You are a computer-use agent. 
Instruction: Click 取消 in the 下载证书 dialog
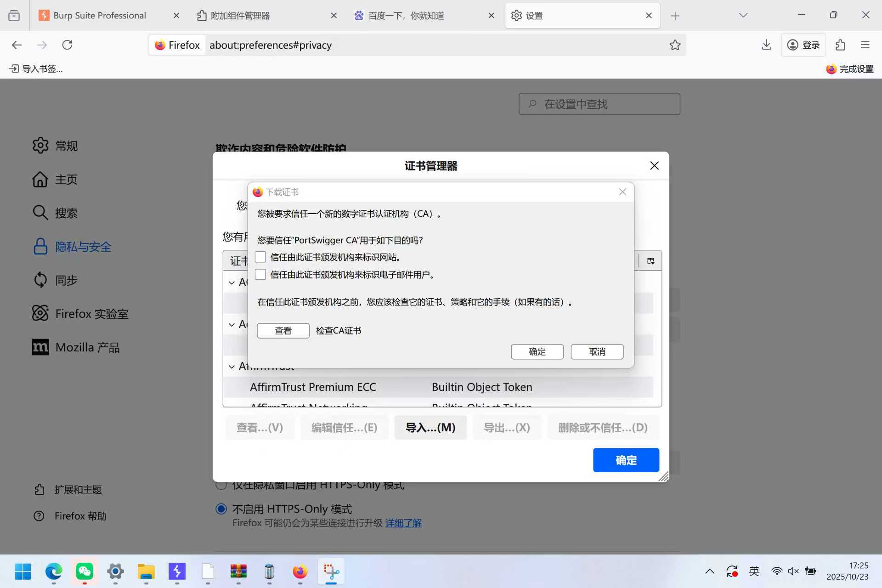(597, 351)
